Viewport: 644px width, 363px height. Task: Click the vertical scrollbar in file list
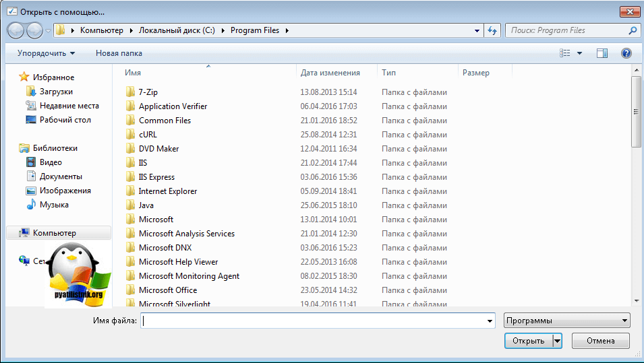click(635, 111)
